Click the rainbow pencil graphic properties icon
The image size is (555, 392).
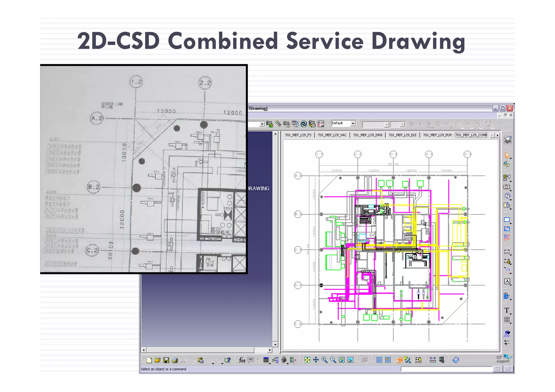pyautogui.click(x=278, y=124)
